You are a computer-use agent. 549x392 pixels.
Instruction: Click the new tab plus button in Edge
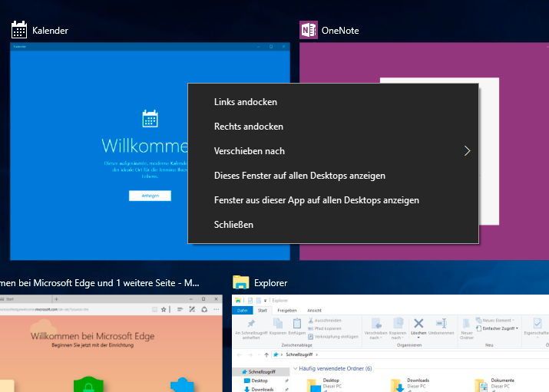(x=56, y=299)
